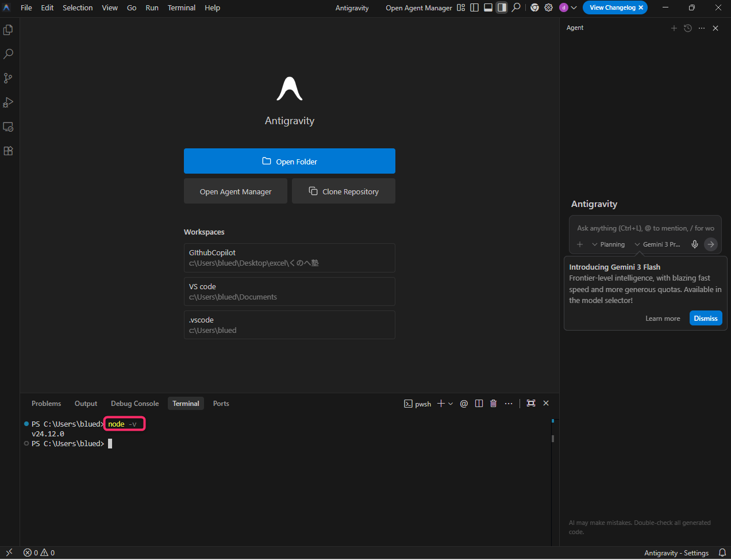The image size is (731, 560).
Task: Toggle the bottom panel layout icon
Action: coord(488,7)
